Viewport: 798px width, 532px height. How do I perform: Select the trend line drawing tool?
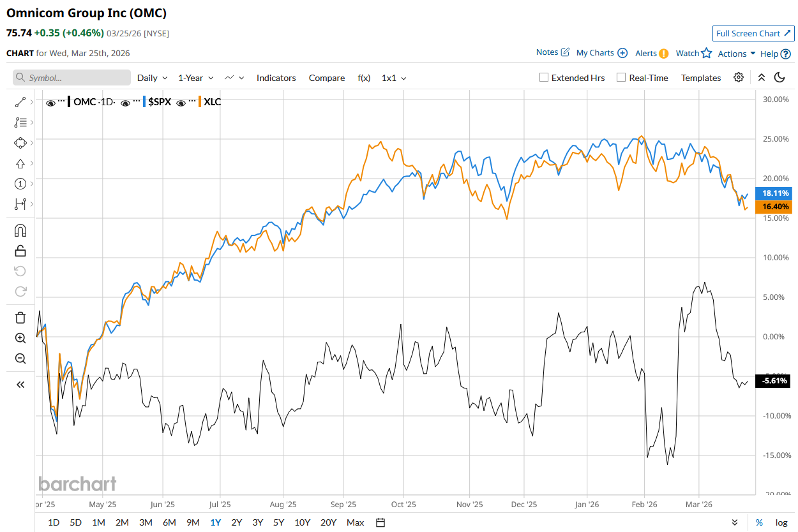pyautogui.click(x=20, y=101)
